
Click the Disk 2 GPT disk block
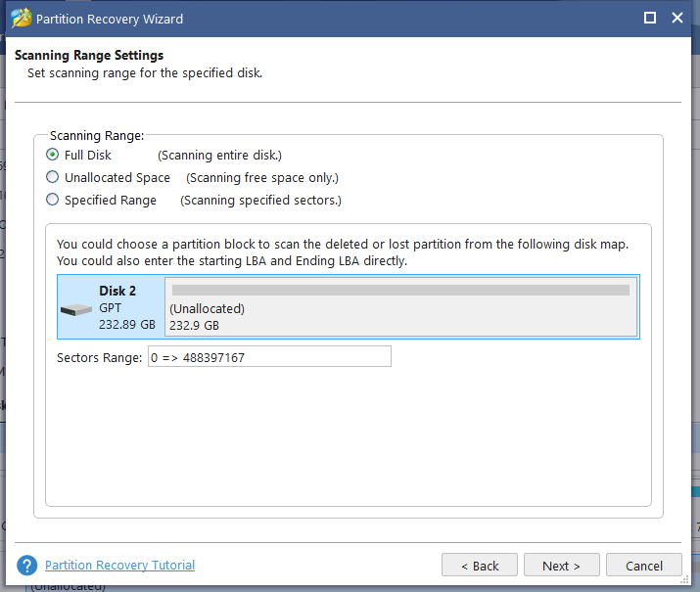click(112, 307)
